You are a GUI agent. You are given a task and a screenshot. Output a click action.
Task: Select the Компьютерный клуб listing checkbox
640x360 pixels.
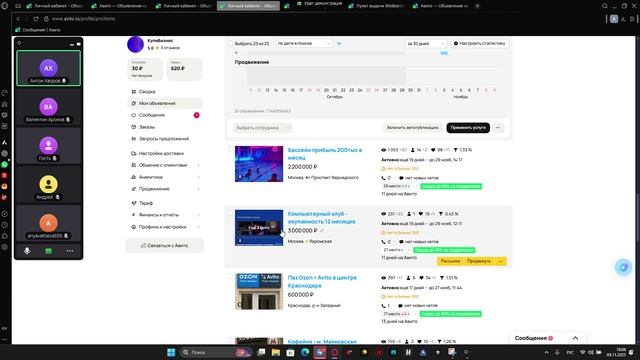(231, 213)
